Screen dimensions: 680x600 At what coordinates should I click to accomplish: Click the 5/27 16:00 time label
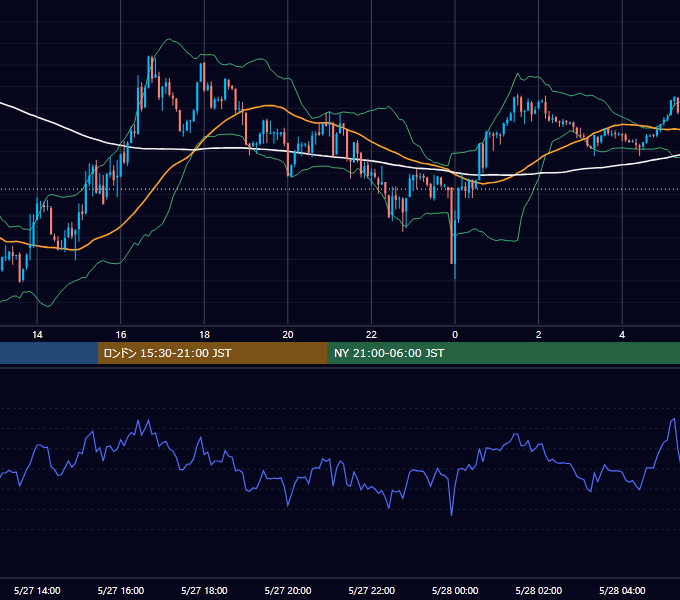[121, 590]
